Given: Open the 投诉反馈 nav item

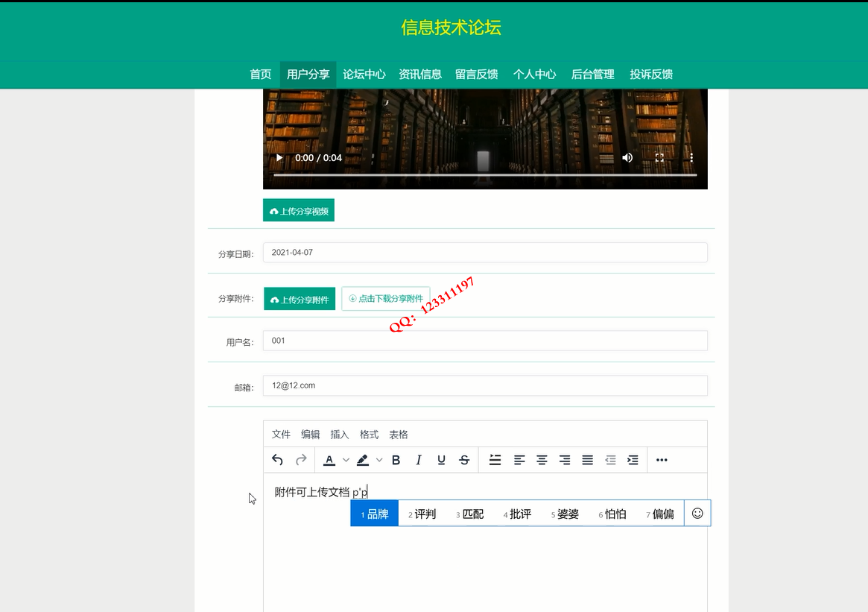Looking at the screenshot, I should pos(651,75).
